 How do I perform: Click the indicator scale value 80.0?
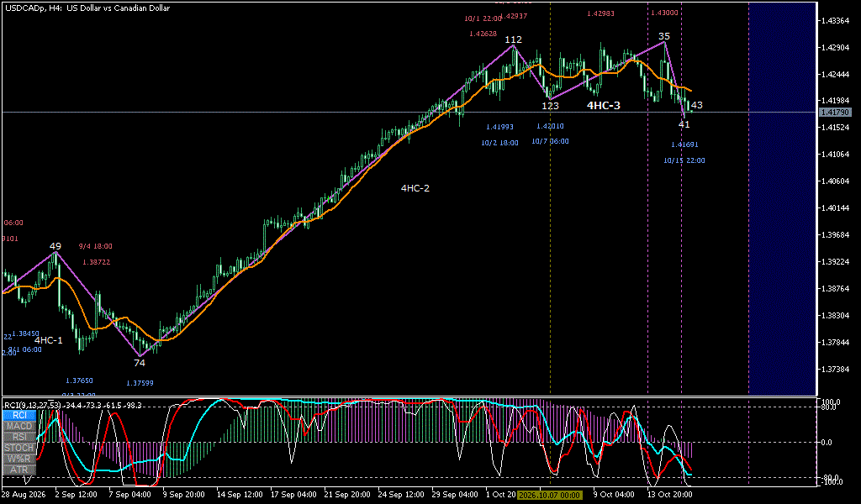point(827,407)
